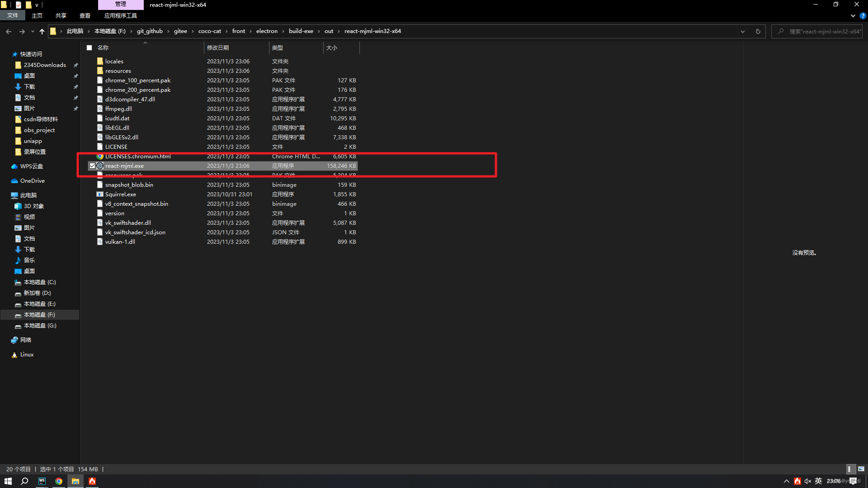Show hidden tray icons chevron
Screen dimensions: 868x488
(x=787, y=481)
